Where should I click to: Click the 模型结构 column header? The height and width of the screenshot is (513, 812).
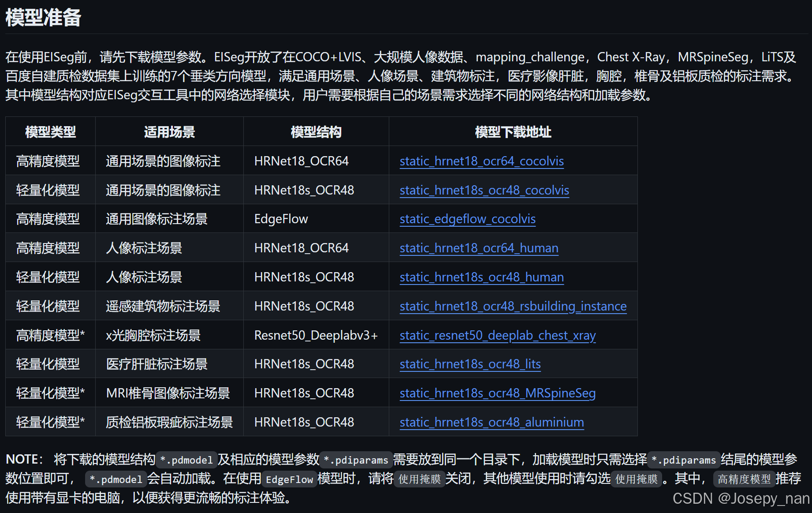pos(316,132)
